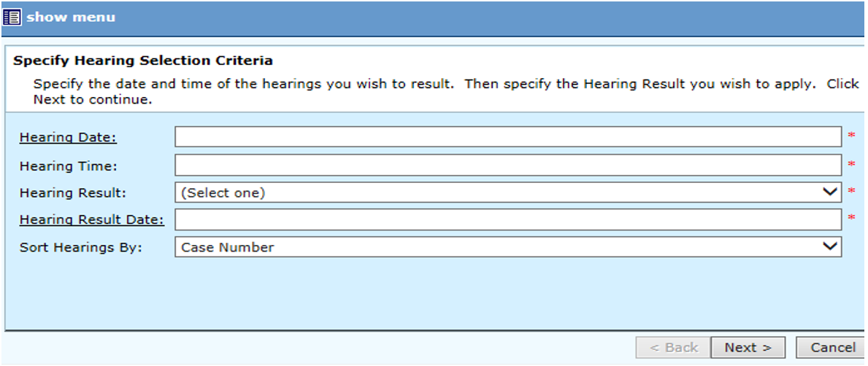Click the show menu list icon
Image resolution: width=868 pixels, height=366 pixels.
click(12, 17)
